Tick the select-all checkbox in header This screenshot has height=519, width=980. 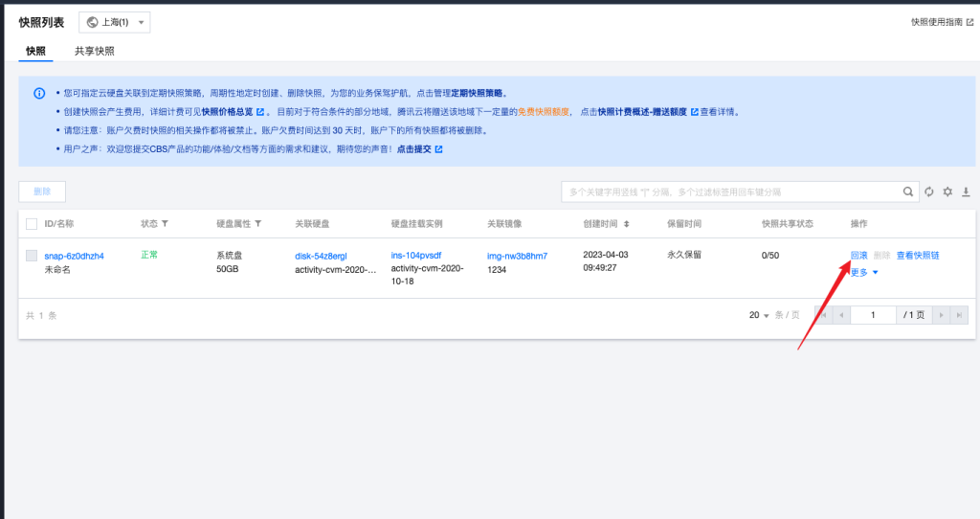click(32, 224)
